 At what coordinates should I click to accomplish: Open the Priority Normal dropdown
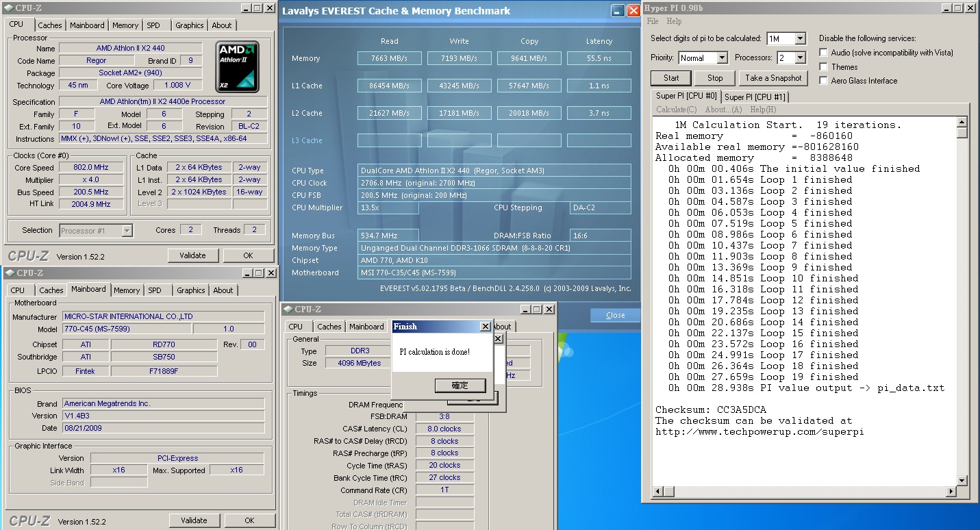coord(722,58)
